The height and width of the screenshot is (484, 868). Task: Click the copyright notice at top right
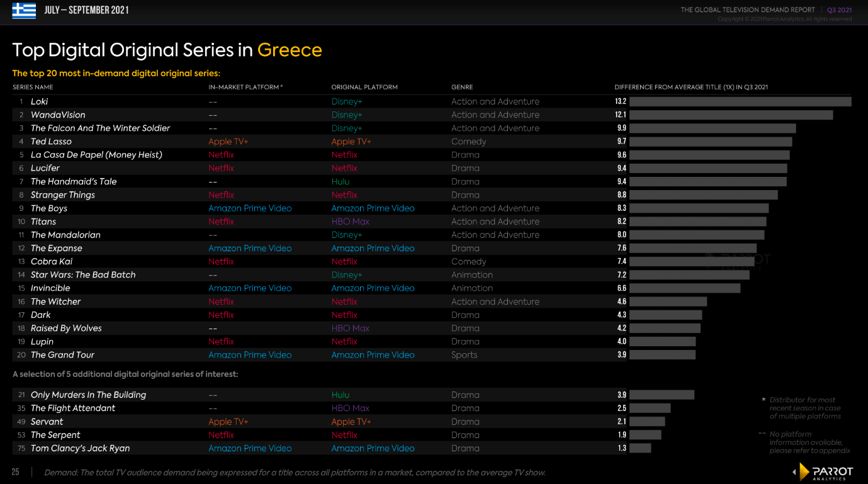[785, 19]
